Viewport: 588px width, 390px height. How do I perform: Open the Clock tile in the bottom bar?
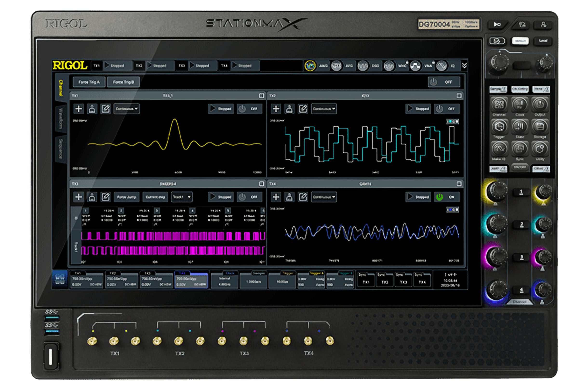coord(224,280)
